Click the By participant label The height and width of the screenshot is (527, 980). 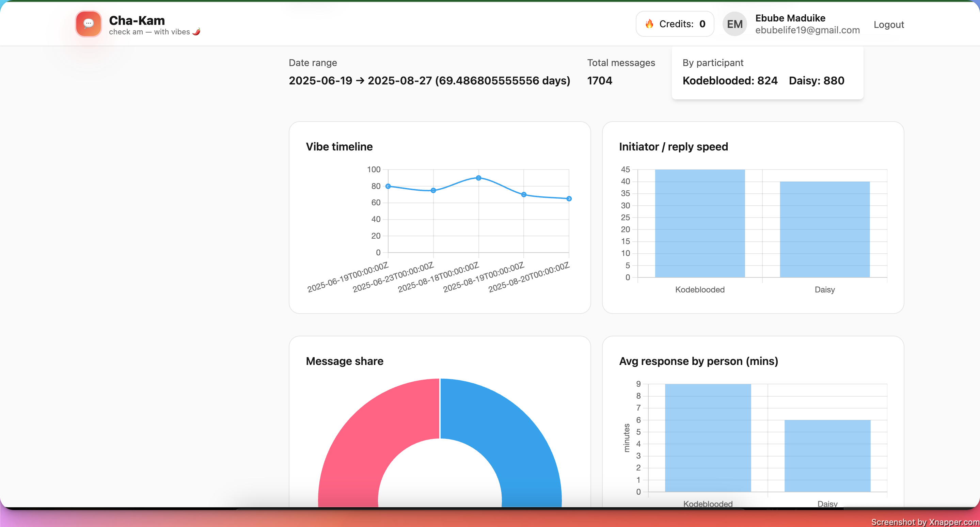coord(713,63)
